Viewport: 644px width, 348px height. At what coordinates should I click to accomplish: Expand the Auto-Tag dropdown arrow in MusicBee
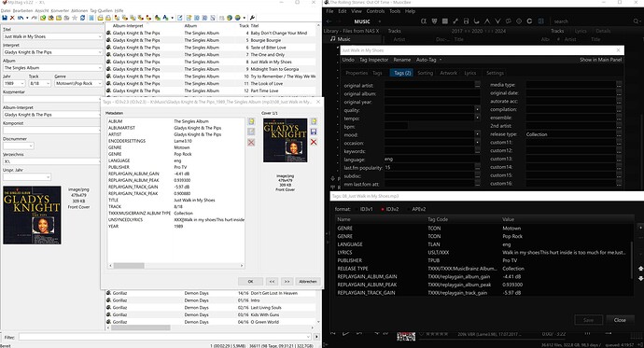point(441,60)
